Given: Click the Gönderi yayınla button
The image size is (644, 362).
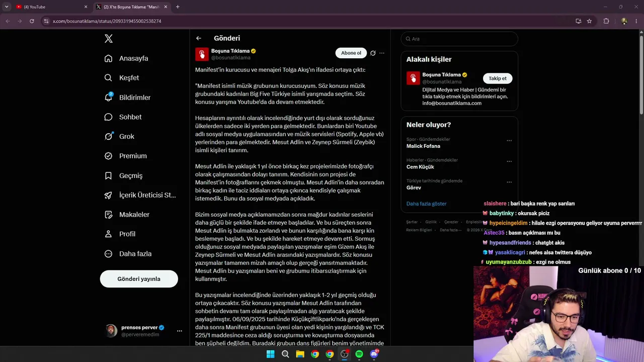Looking at the screenshot, I should click(x=139, y=279).
